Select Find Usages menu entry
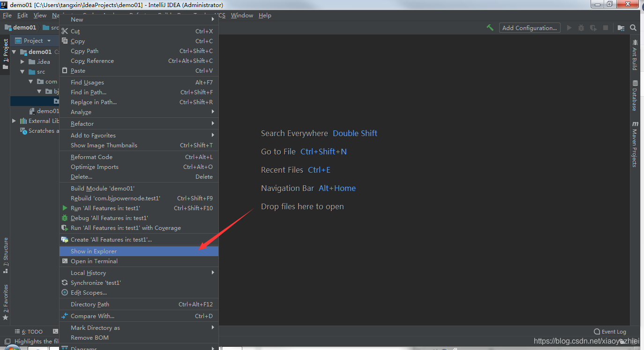Viewport: 644px width, 350px height. pos(139,83)
